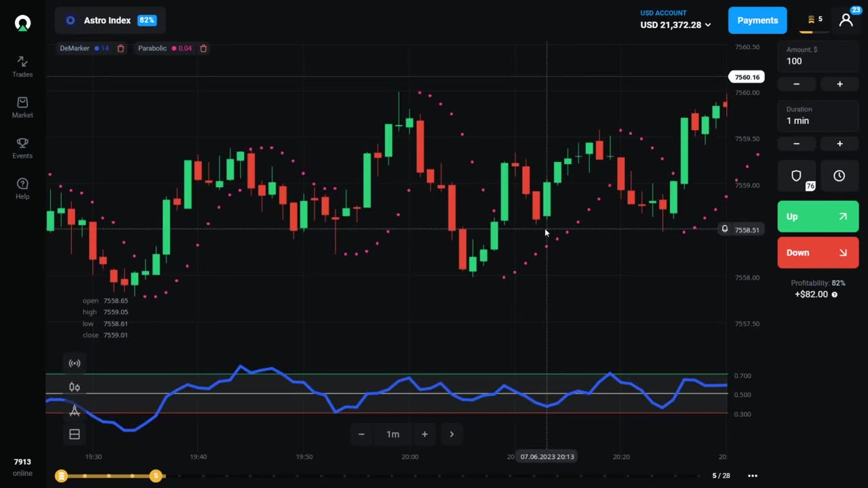
Task: Click the current price label 7560.16
Action: pyautogui.click(x=747, y=77)
